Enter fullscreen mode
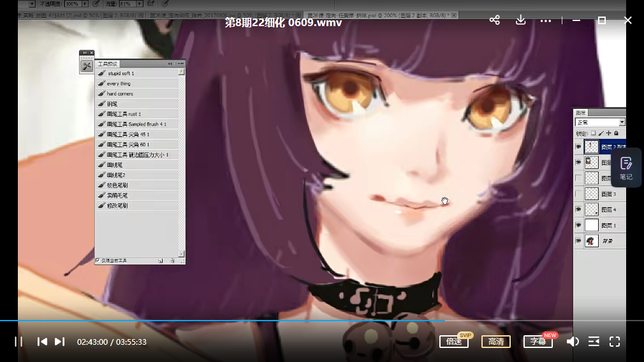Viewport: 644px width, 362px height. [615, 342]
